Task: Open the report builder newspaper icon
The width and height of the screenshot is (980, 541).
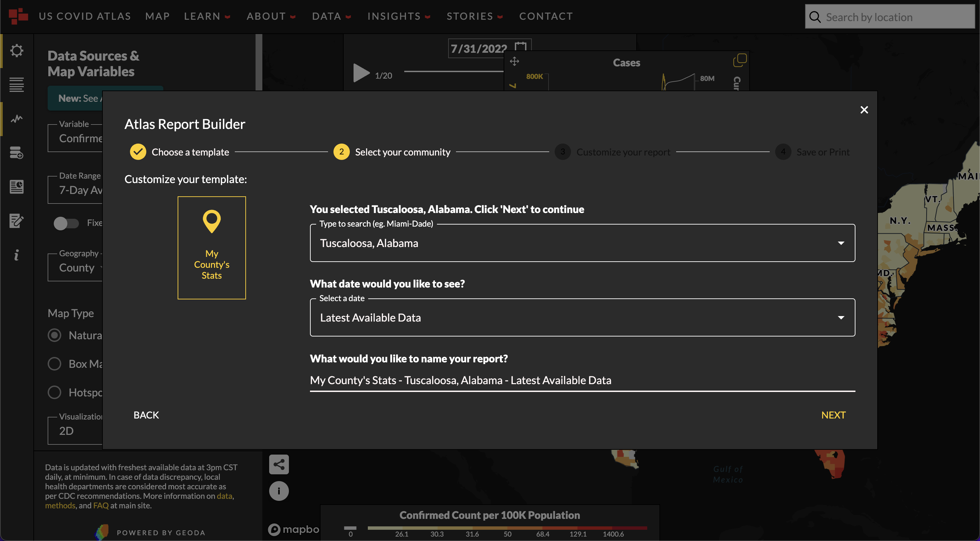Action: click(x=16, y=187)
